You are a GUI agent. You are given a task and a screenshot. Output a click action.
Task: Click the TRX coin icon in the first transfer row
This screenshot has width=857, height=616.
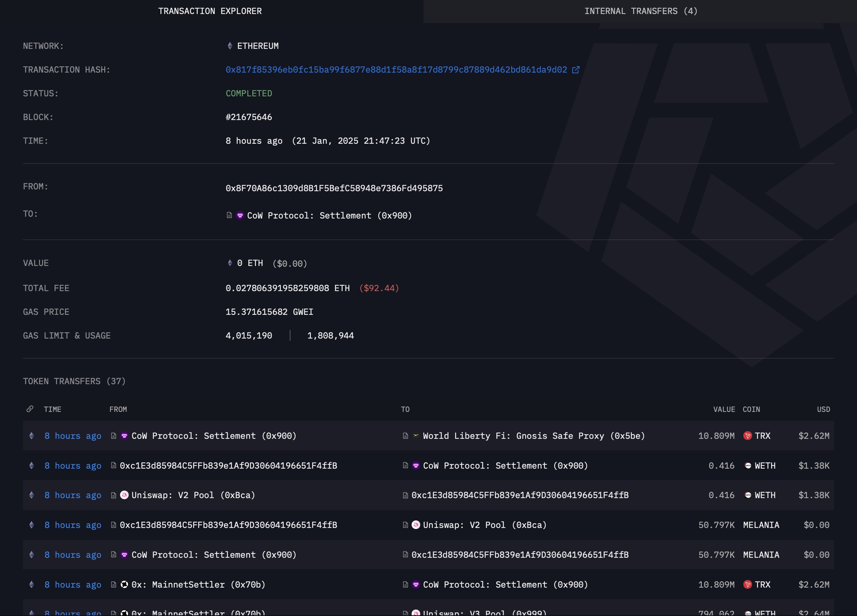(x=747, y=436)
